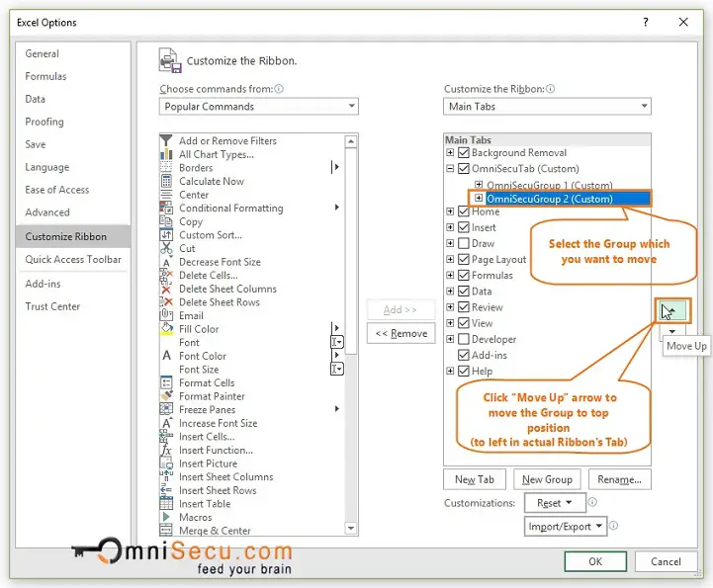
Task: Click the Move Down arrow button
Action: (672, 331)
